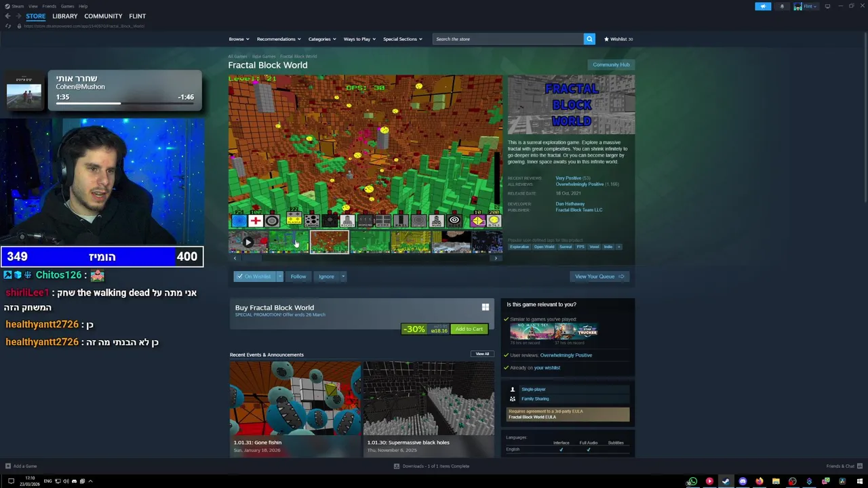
Task: Open the Wishlist link in store bar
Action: [x=618, y=39]
